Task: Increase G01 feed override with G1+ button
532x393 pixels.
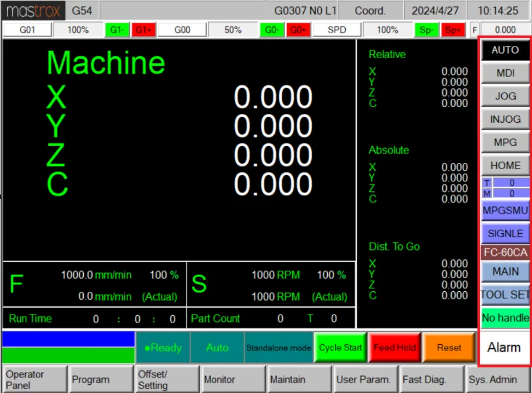Action: [144, 30]
